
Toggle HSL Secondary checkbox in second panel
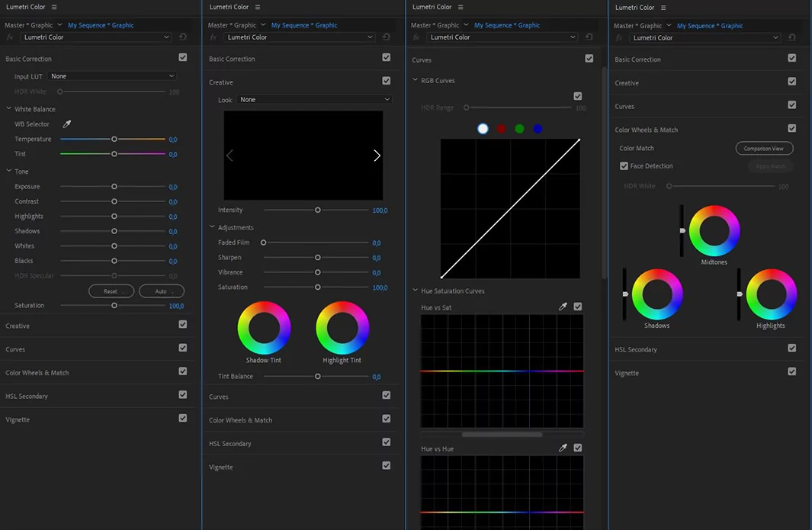387,442
